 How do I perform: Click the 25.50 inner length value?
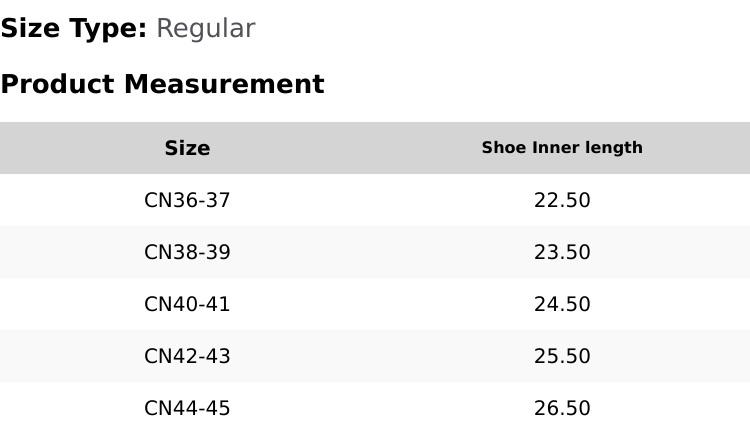[562, 356]
